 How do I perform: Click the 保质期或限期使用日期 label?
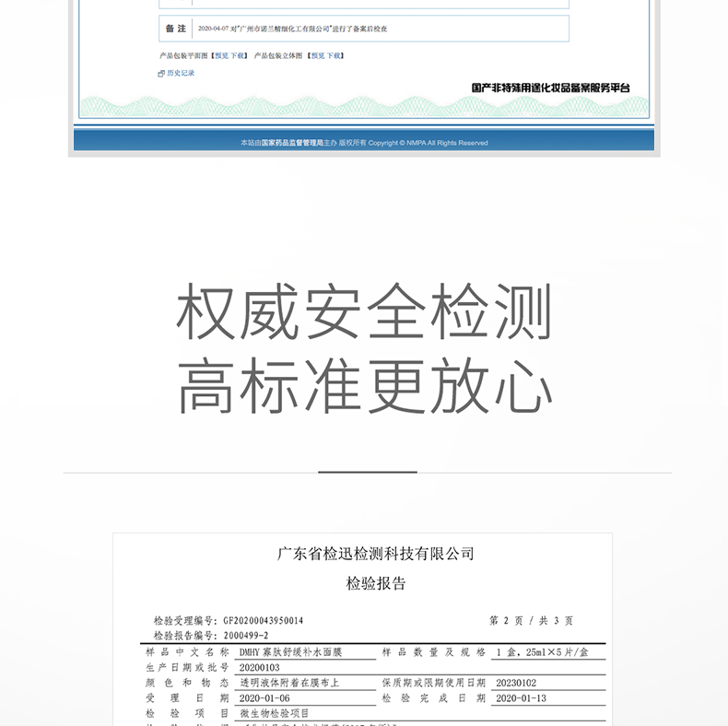coord(434,683)
